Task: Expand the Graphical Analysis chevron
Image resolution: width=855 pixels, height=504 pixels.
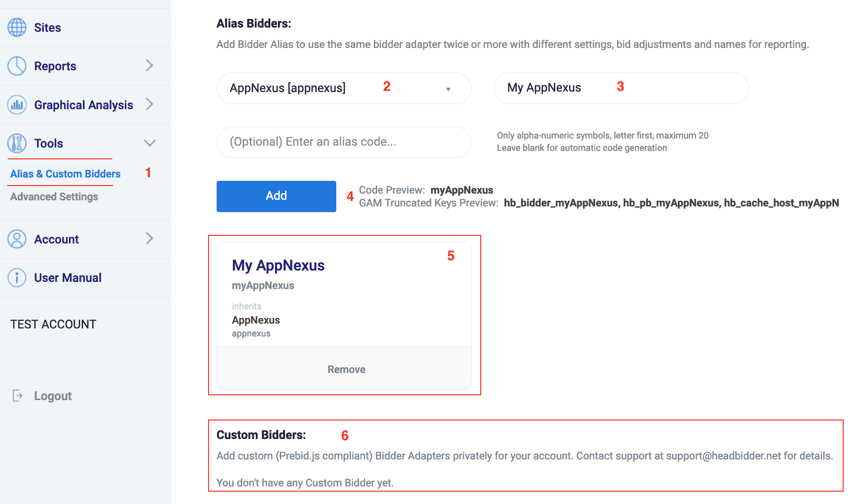Action: coord(149,104)
